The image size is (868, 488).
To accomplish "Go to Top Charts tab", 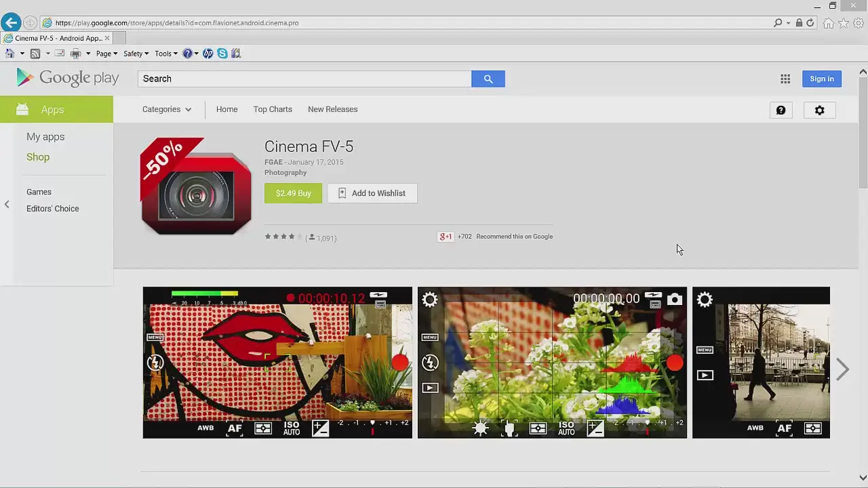I will (273, 109).
